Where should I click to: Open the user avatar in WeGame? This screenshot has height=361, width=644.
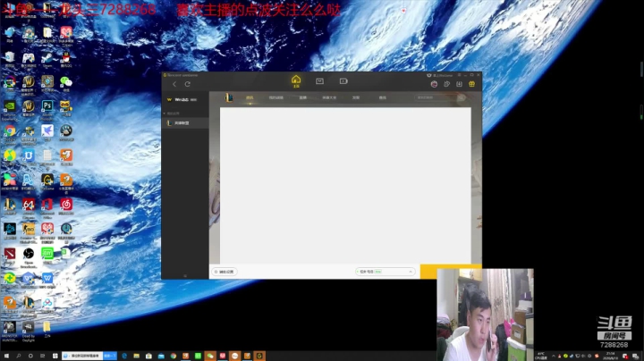coord(434,84)
